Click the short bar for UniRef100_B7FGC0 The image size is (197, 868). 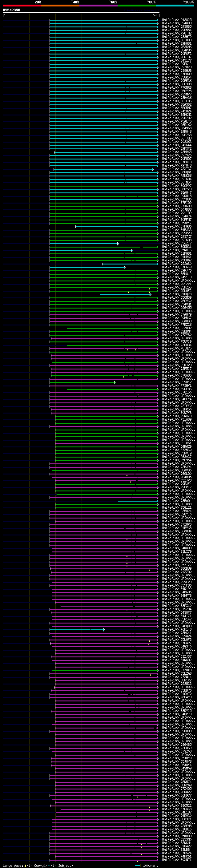point(87,267)
